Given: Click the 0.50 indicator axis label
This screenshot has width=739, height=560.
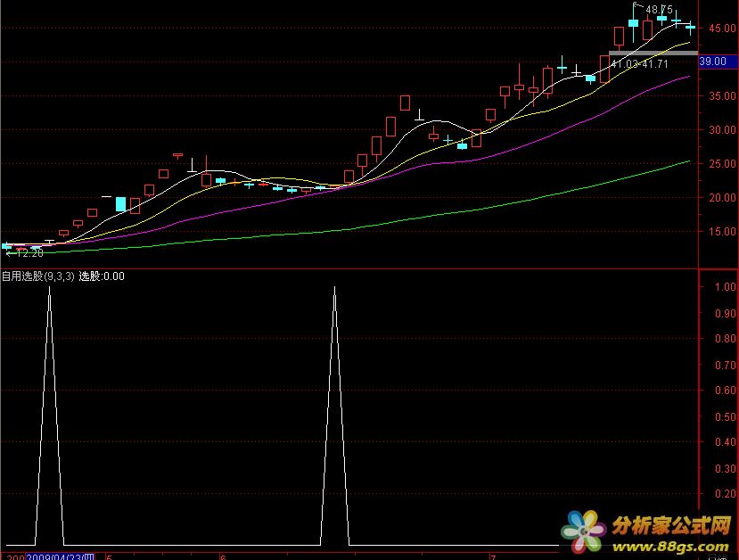Looking at the screenshot, I should coord(726,416).
